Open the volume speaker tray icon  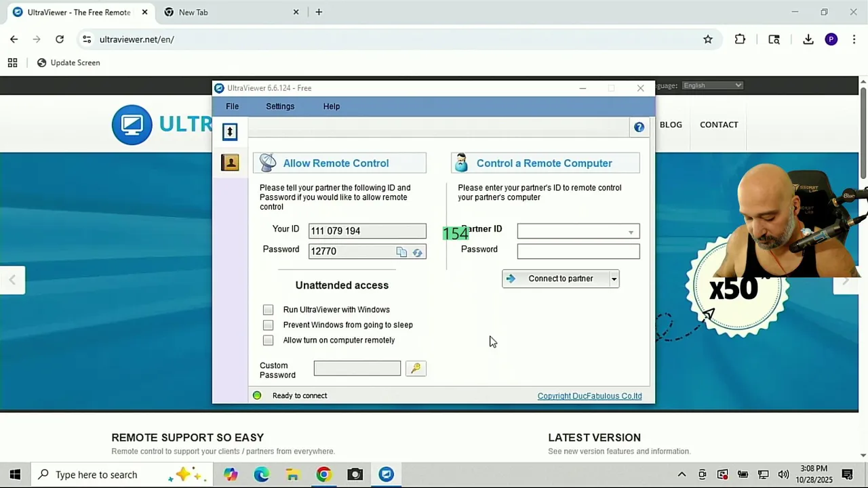pos(783,474)
